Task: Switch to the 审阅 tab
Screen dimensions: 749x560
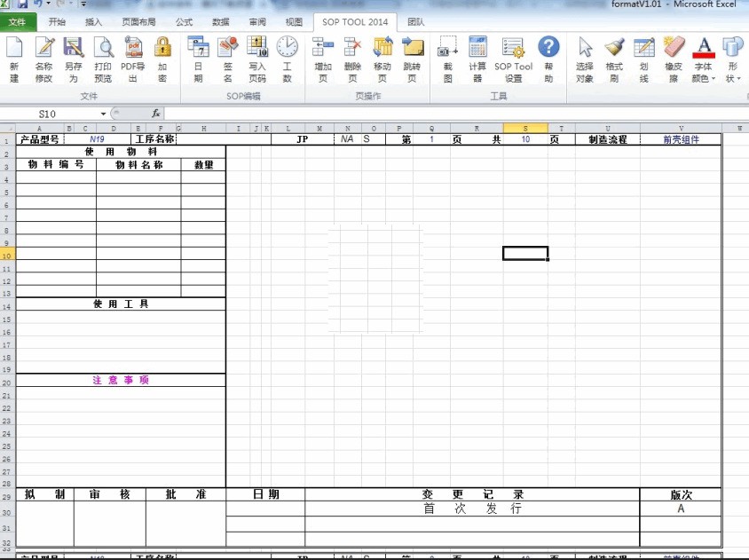Action: [257, 22]
